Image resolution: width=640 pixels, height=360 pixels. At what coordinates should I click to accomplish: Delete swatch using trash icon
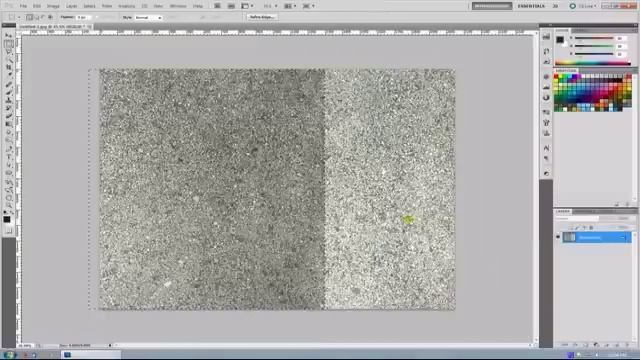627,204
